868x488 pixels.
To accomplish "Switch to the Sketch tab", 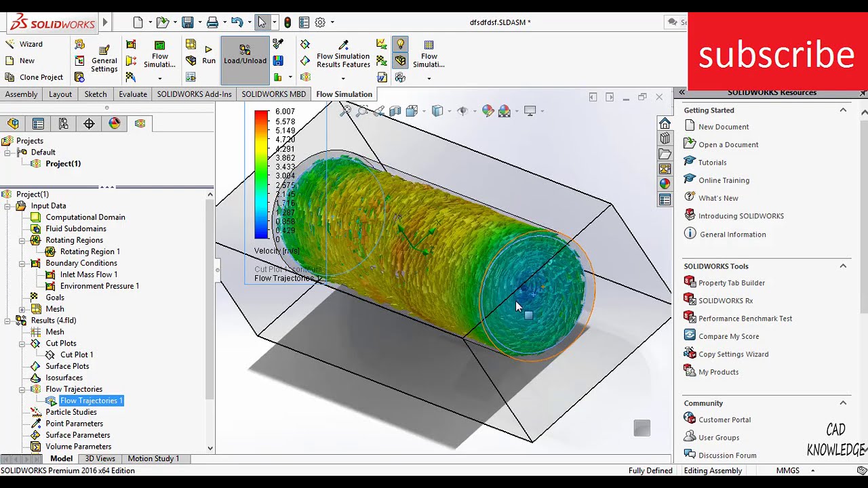I will tap(96, 94).
